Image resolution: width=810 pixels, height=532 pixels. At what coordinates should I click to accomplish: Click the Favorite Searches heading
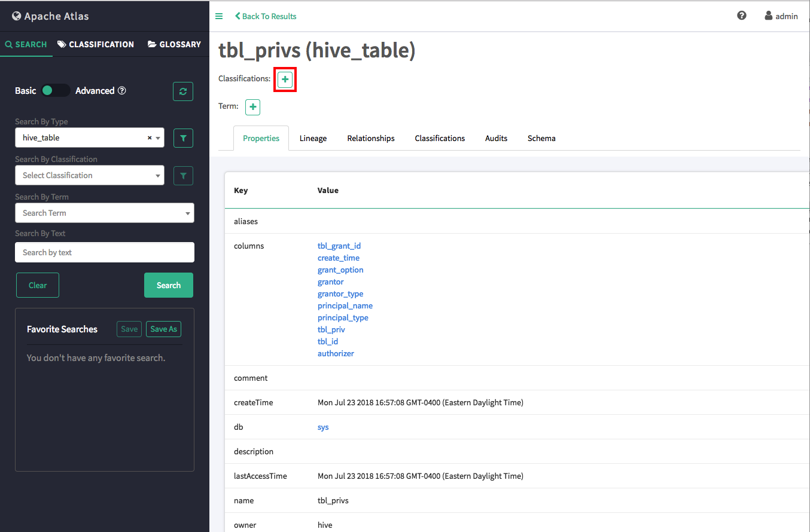click(x=62, y=329)
